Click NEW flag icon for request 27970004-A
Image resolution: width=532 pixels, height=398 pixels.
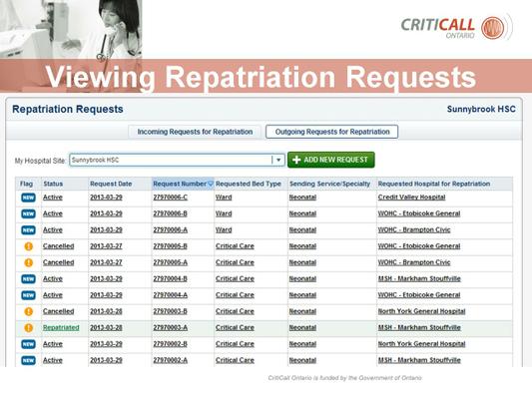[x=28, y=295]
